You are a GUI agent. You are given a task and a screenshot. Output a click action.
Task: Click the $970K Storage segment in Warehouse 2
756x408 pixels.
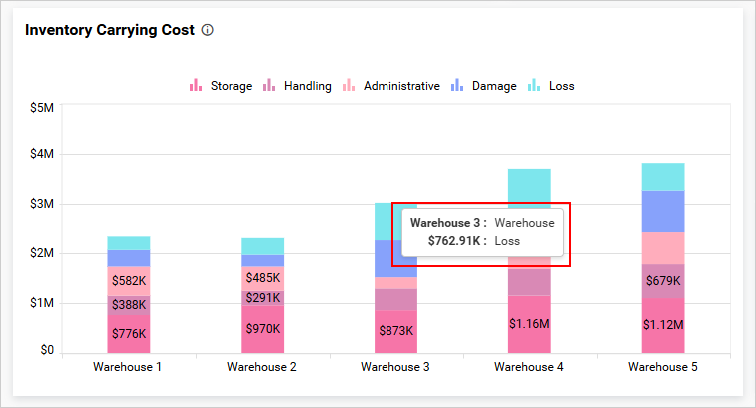click(262, 328)
